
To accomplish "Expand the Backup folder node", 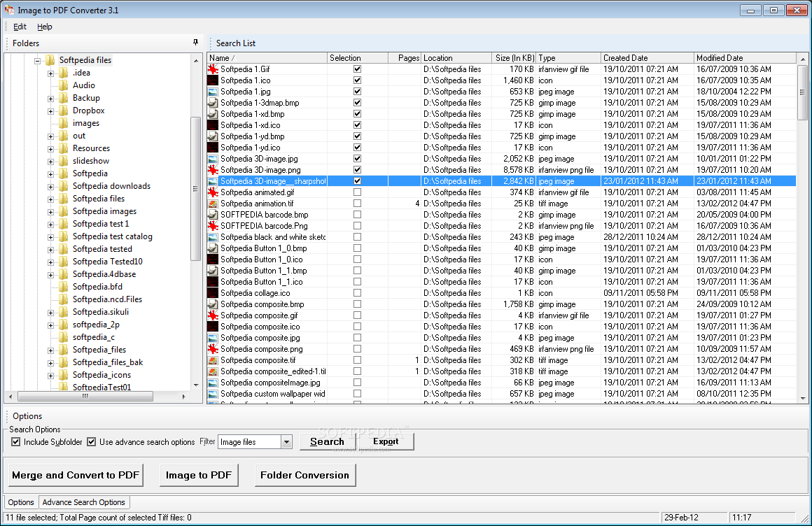I will (x=50, y=99).
